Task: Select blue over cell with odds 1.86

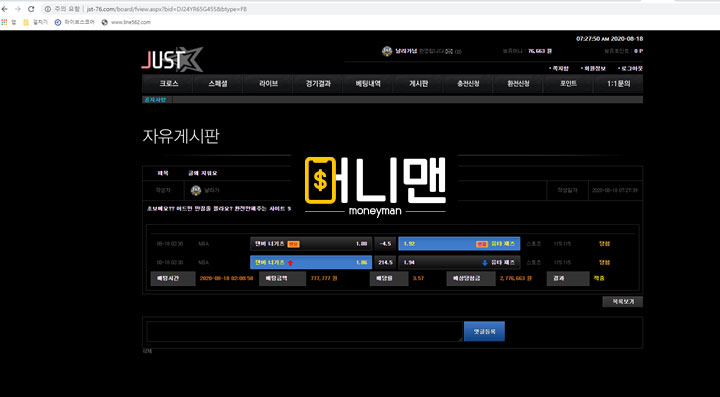Action: 311,263
